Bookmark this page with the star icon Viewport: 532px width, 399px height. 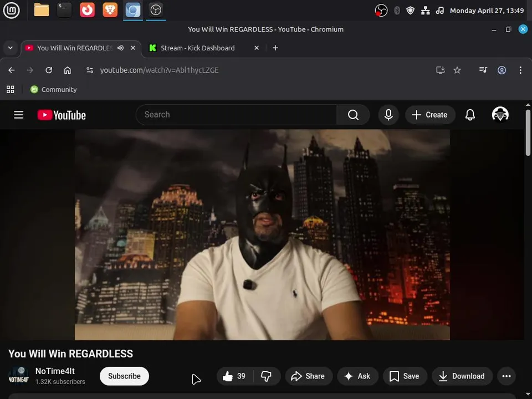point(457,70)
